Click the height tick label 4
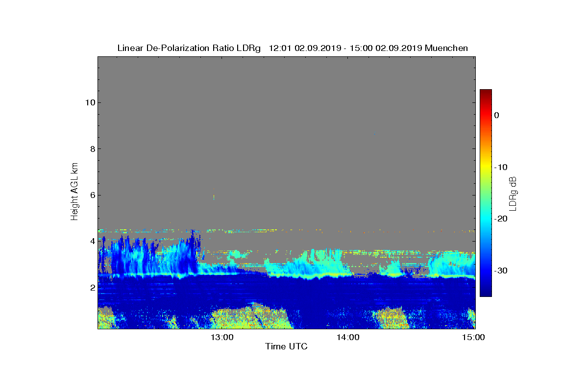588x392 pixels. click(92, 241)
